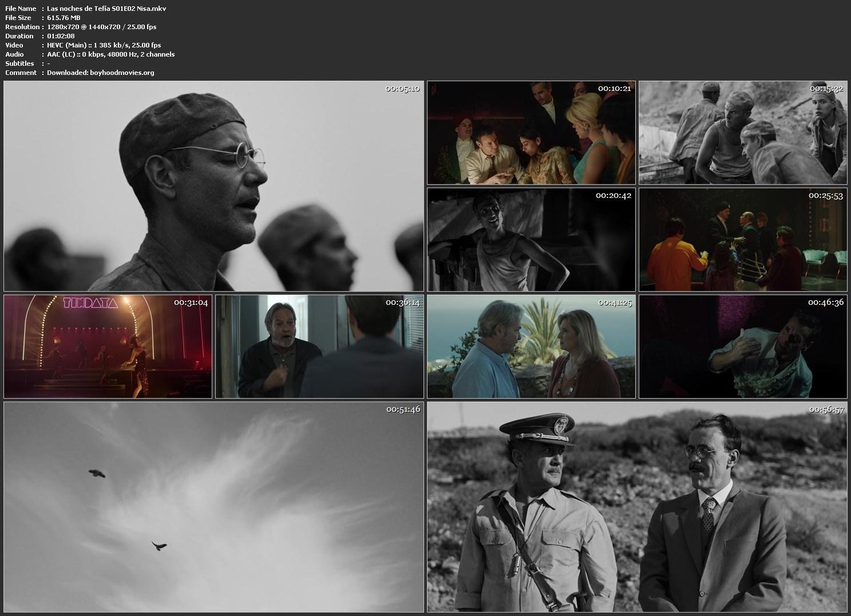Open the thumbnail at 00:15:32
This screenshot has height=616, width=851.
[743, 133]
